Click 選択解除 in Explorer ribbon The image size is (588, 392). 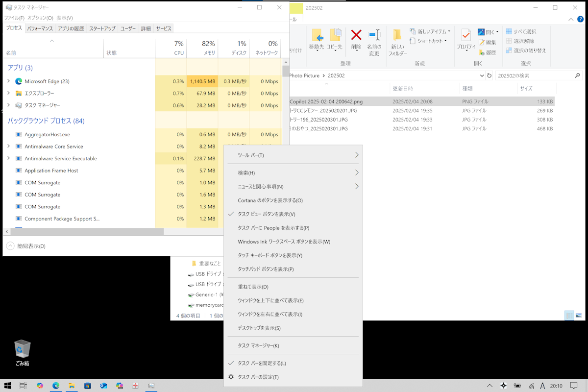pos(520,41)
